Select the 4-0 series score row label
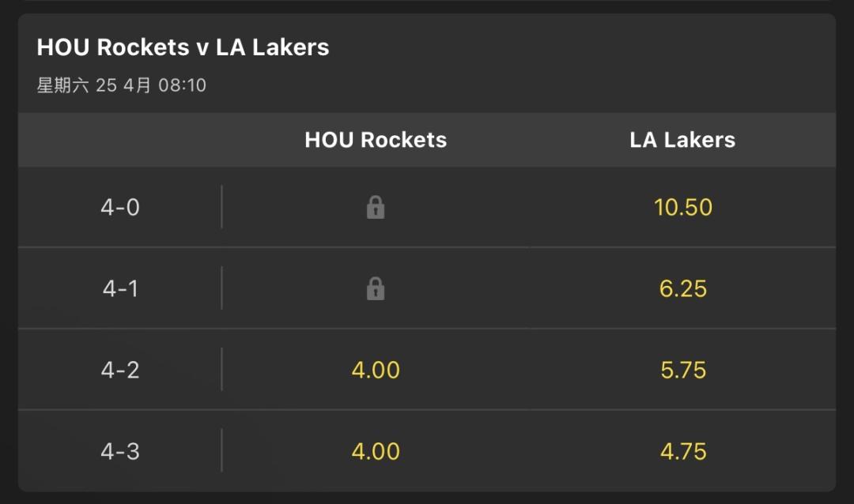The height and width of the screenshot is (504, 854). pyautogui.click(x=120, y=208)
